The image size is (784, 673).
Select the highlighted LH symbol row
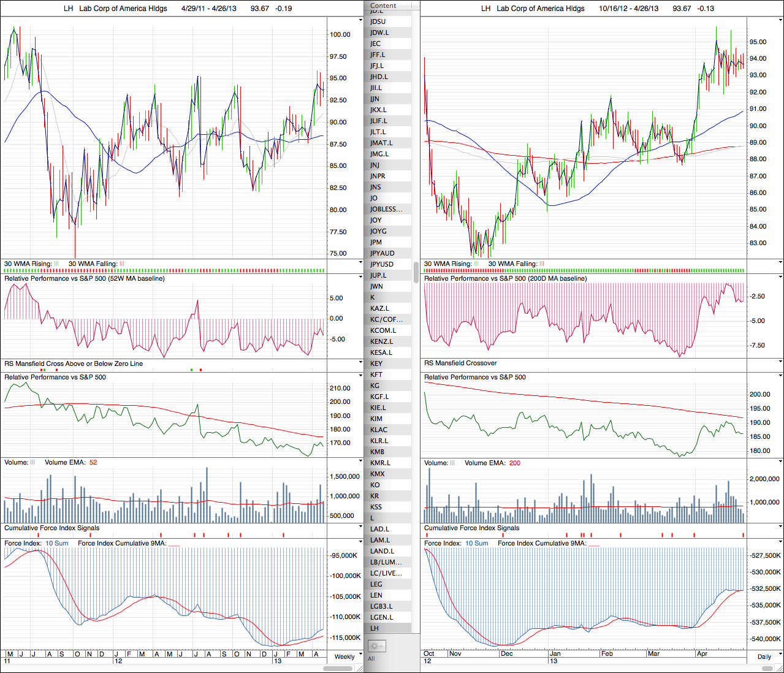(375, 628)
